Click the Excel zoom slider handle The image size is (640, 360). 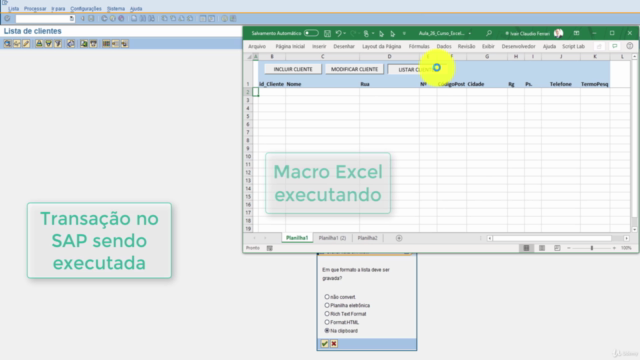coord(591,248)
